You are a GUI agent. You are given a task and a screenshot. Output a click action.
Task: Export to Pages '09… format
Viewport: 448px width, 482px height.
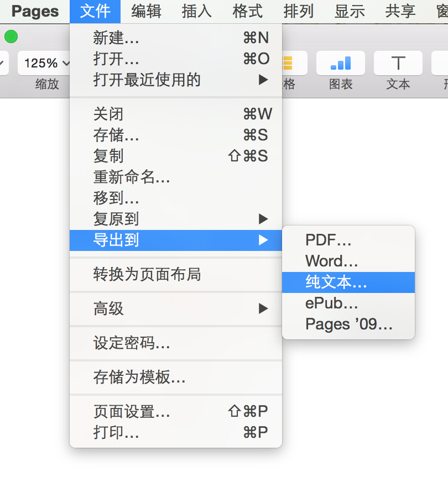pyautogui.click(x=348, y=324)
